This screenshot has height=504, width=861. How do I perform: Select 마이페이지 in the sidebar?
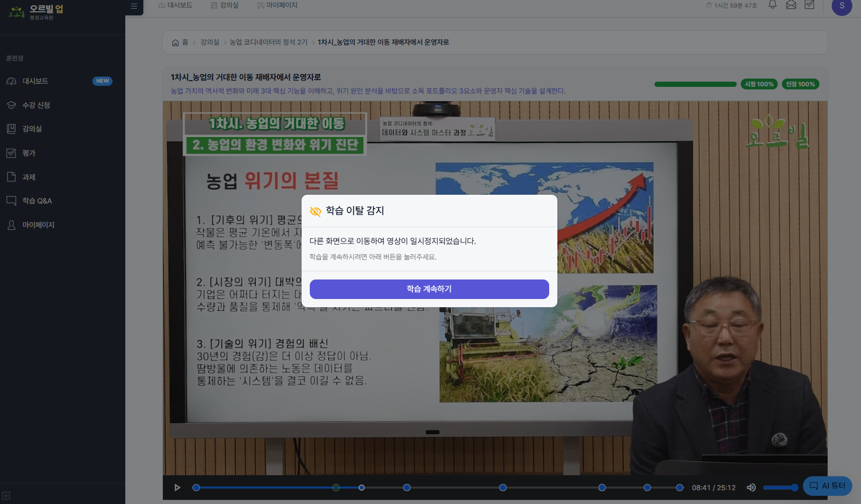point(38,225)
